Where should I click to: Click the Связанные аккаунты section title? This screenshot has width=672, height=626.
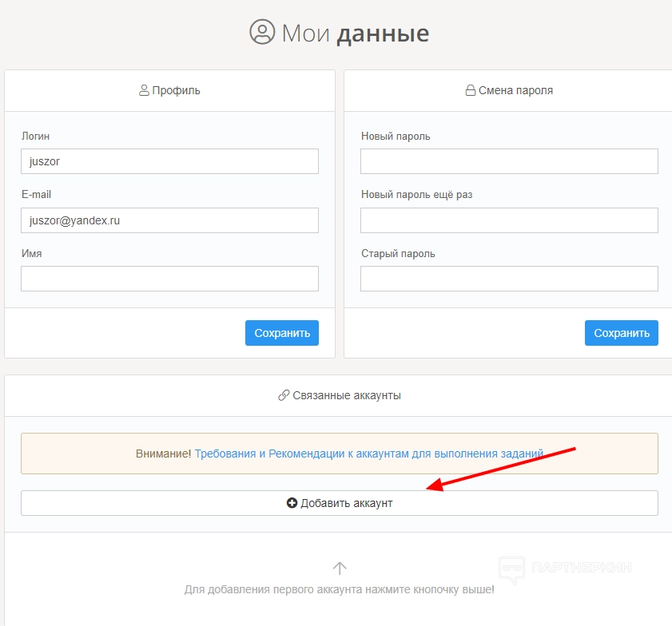(x=346, y=395)
